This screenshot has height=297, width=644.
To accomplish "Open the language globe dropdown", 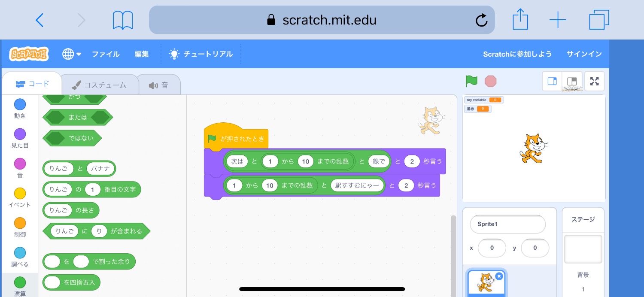I will 72,54.
